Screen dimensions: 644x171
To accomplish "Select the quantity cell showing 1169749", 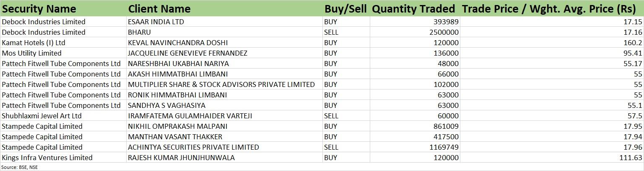I will [x=415, y=147].
